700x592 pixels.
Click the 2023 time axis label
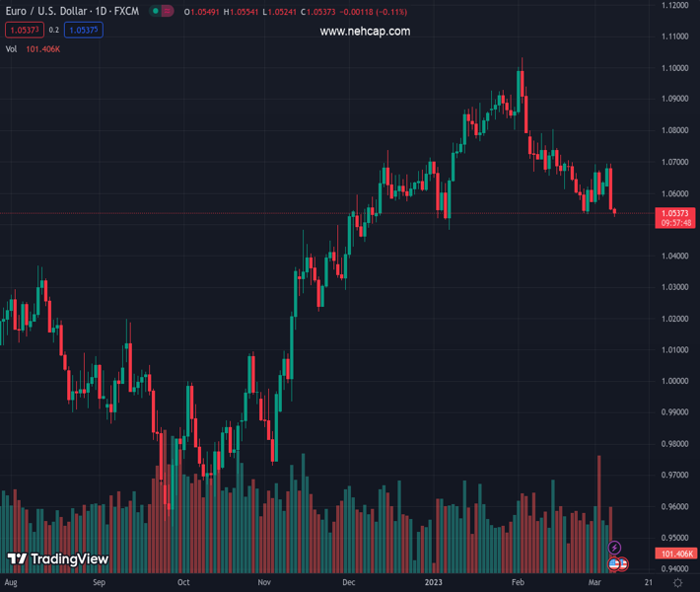tap(434, 582)
